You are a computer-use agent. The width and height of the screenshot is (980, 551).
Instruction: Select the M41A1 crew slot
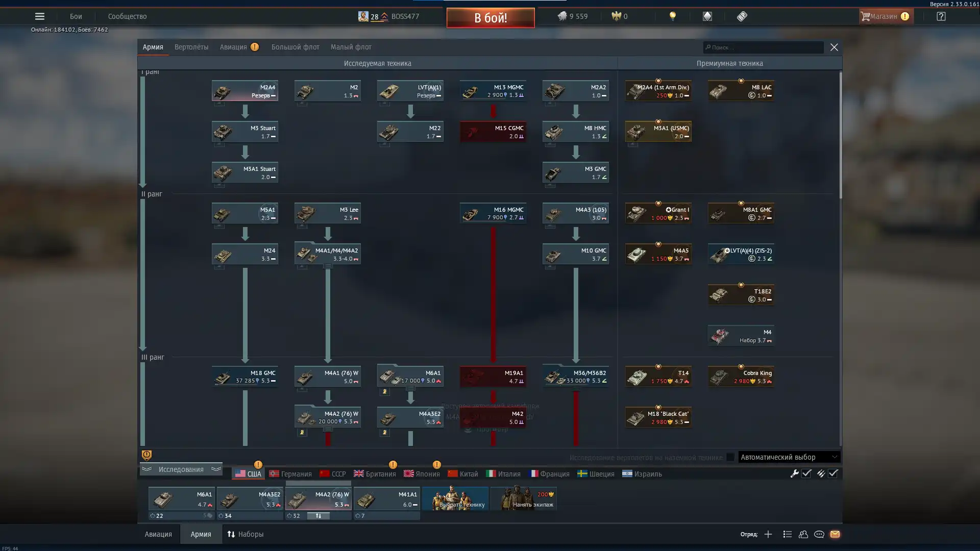tap(386, 499)
